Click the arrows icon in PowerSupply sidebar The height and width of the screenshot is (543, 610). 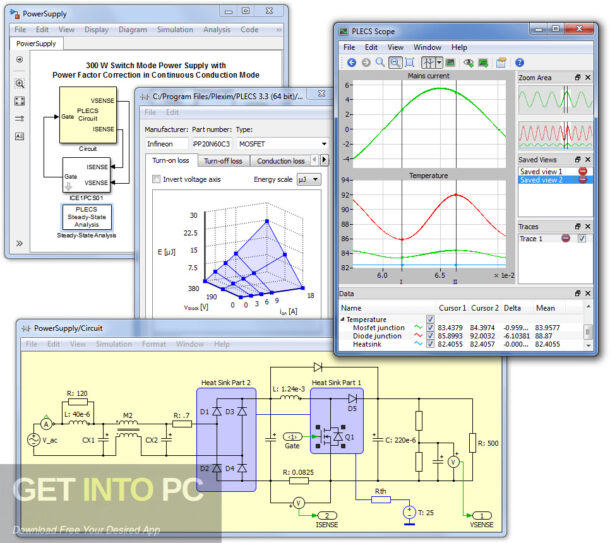click(x=19, y=119)
